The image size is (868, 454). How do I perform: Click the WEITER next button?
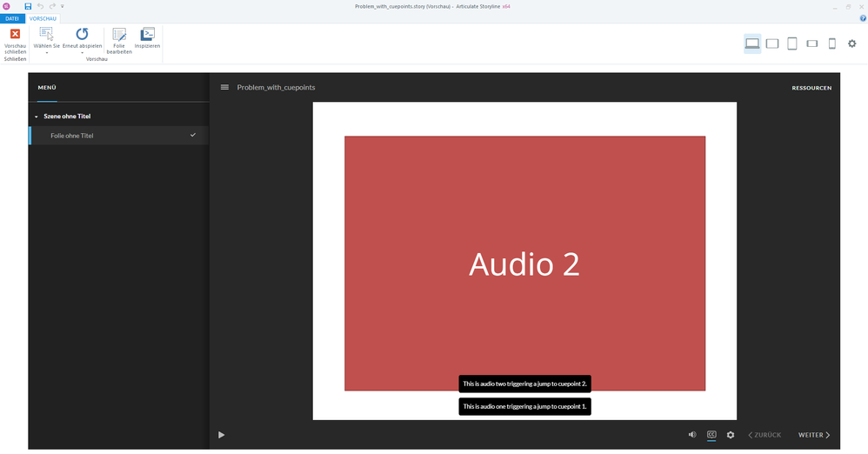[x=814, y=435]
